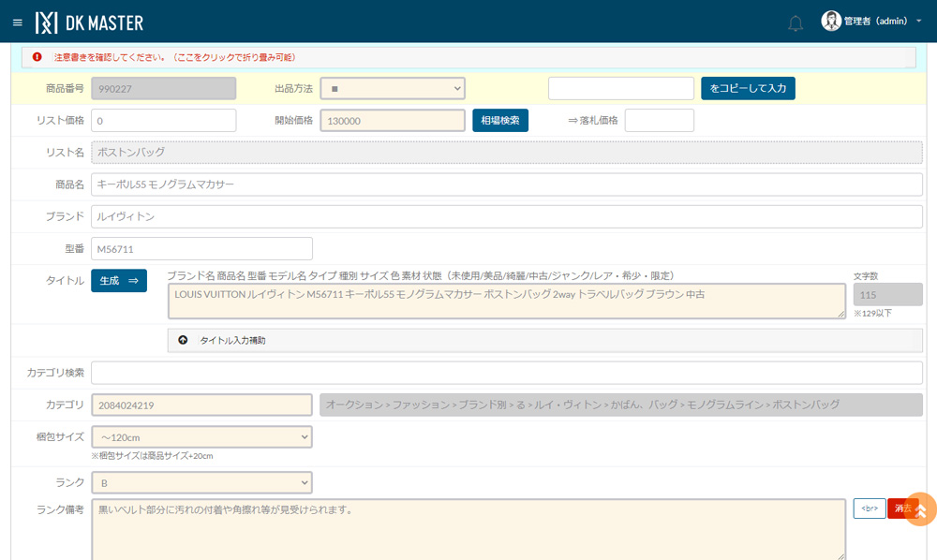Viewport: 937px width, 560px height.
Task: Click the 生成 ⇒ title button
Action: click(x=119, y=281)
